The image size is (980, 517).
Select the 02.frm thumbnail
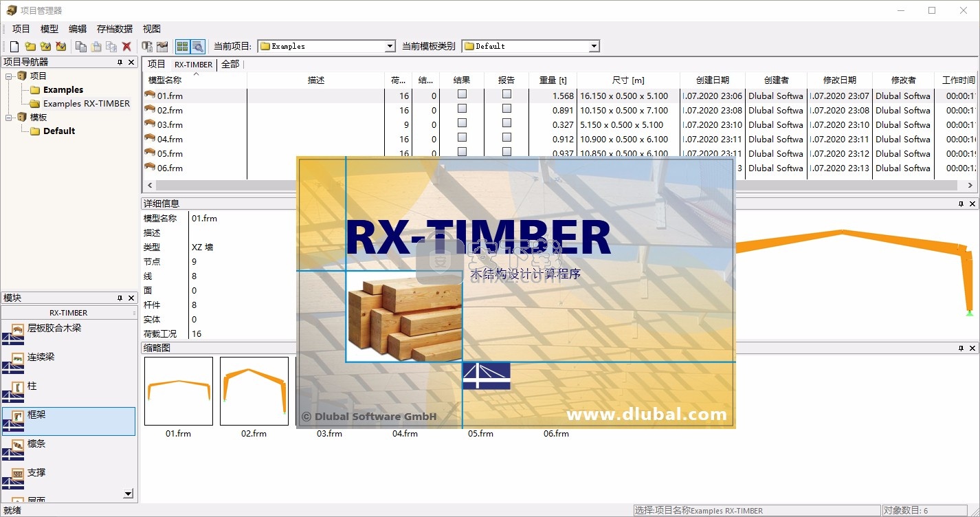254,391
